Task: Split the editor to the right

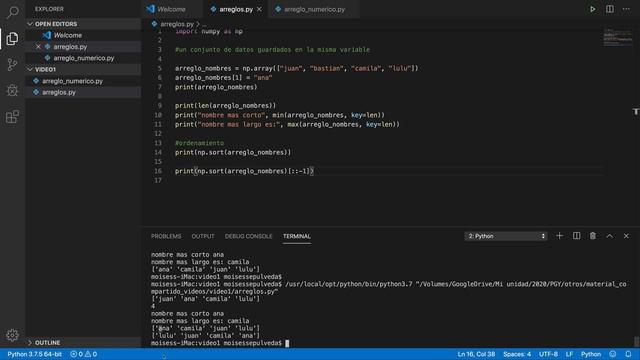Action: point(609,9)
